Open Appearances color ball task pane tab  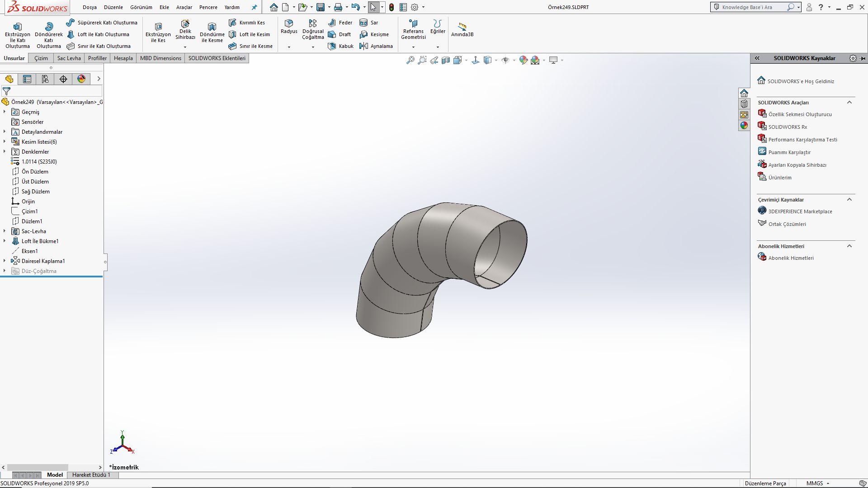[x=744, y=125]
